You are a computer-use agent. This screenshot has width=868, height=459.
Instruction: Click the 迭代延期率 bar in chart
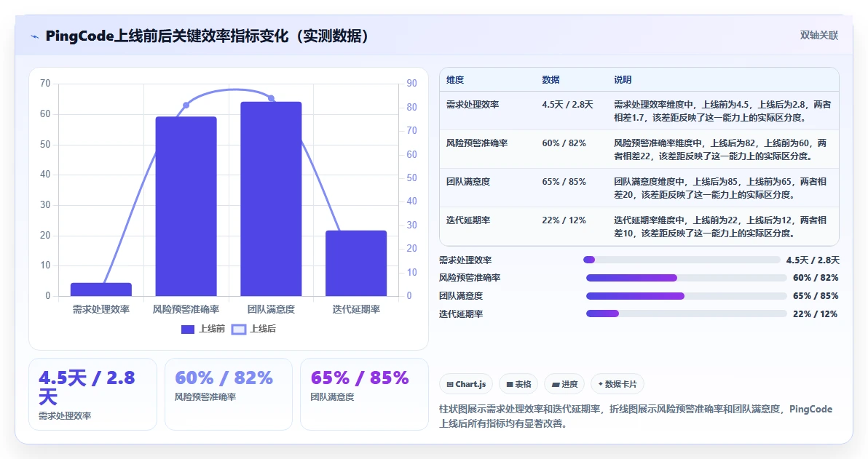click(x=356, y=263)
